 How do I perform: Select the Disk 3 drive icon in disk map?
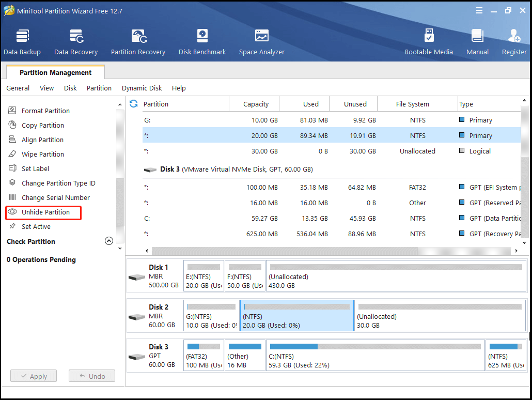(x=137, y=357)
